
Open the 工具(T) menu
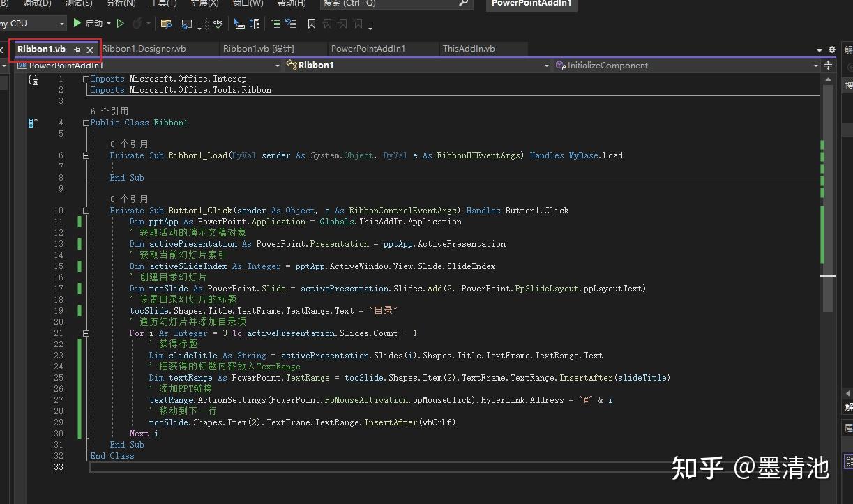coord(163,3)
